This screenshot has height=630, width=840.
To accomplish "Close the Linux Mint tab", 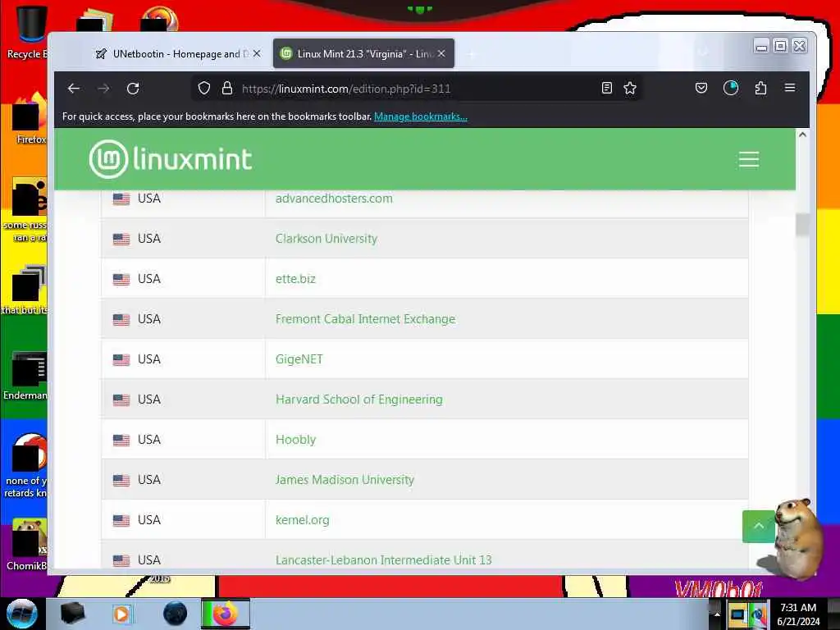I will pos(441,53).
